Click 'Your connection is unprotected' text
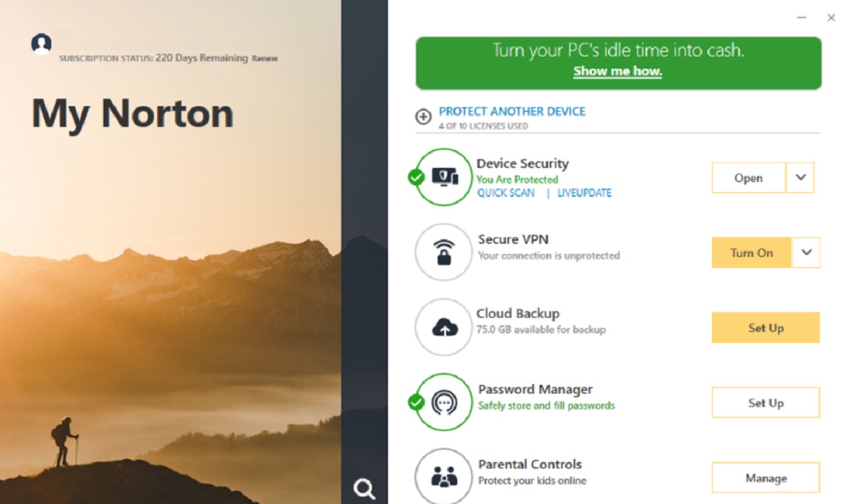Viewport: 841px width, 504px height. coord(549,256)
